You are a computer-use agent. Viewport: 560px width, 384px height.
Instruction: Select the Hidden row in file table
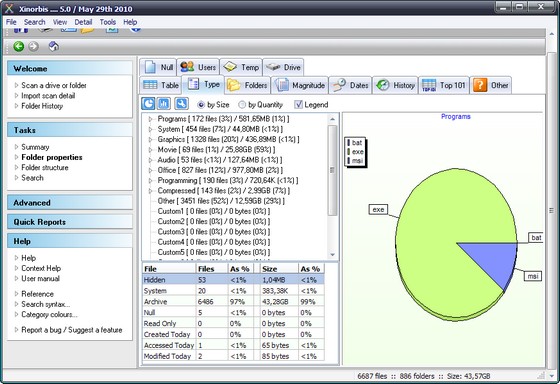[233, 280]
